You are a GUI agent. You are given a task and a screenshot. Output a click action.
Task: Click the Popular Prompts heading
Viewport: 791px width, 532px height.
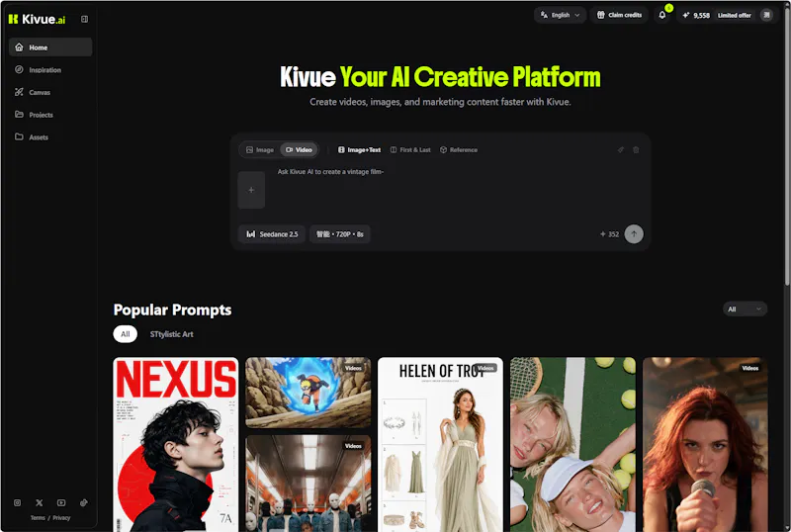(172, 310)
